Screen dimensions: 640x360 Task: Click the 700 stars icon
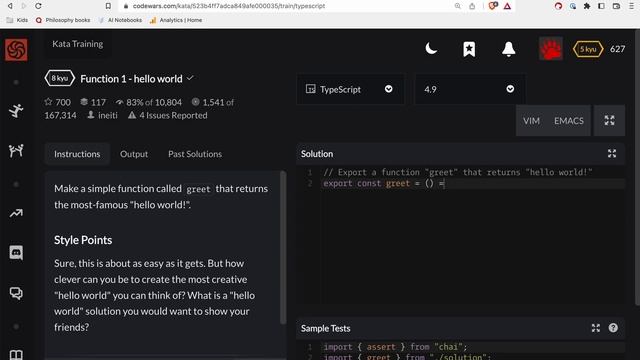[48, 102]
